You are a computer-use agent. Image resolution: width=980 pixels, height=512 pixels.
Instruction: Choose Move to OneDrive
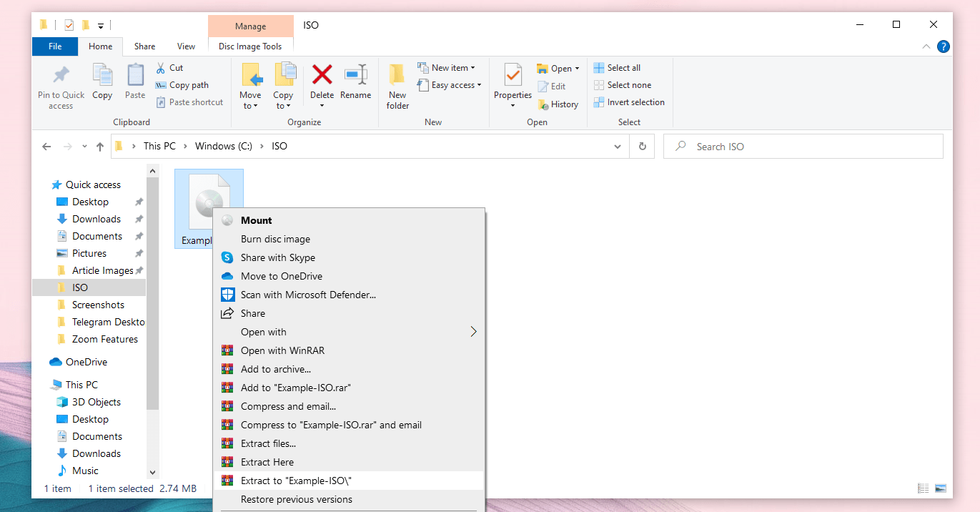(349, 276)
